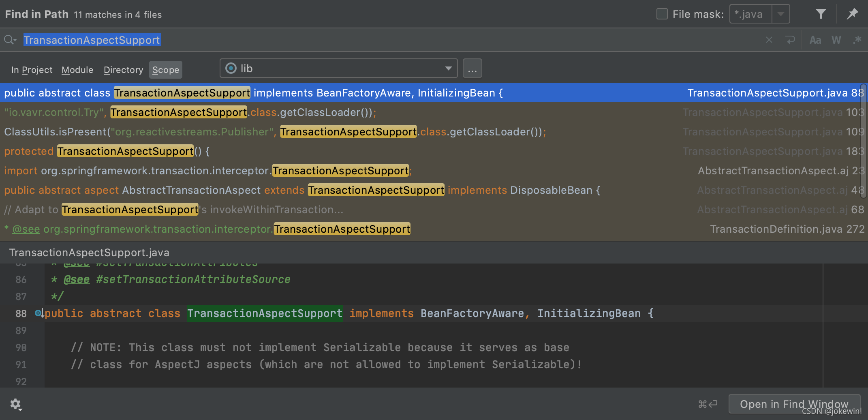Viewport: 868px width, 420px height.
Task: Click InitializingBean in the preview code
Action: coord(589,313)
